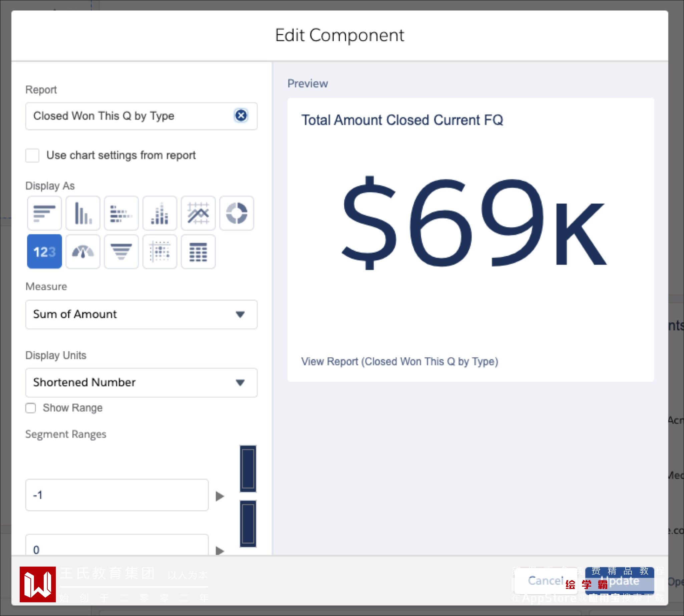Select the line chart display icon
This screenshot has width=684, height=616.
198,213
